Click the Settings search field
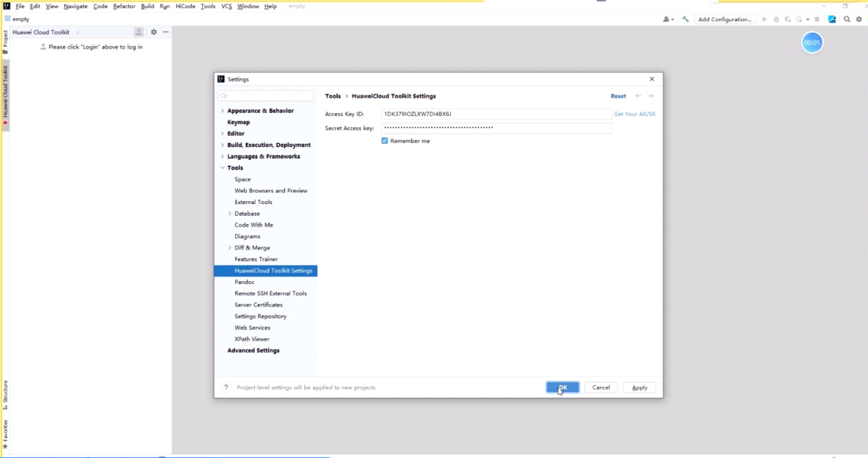 (x=266, y=96)
